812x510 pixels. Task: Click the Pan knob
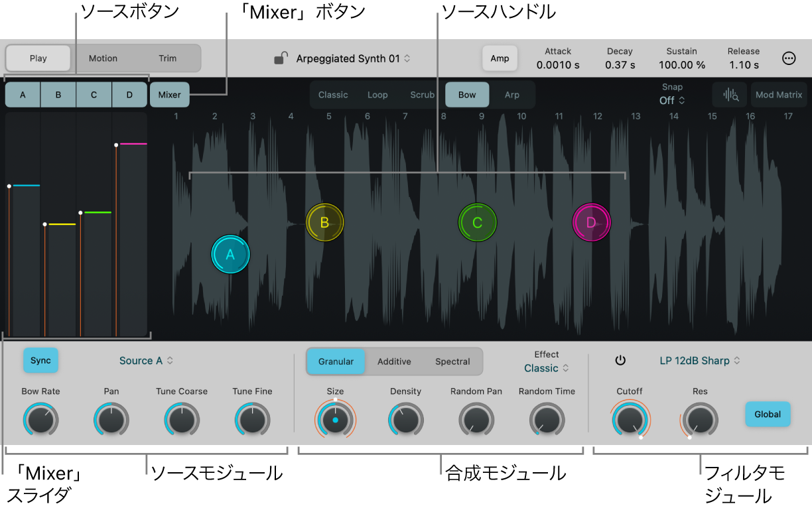pos(111,420)
